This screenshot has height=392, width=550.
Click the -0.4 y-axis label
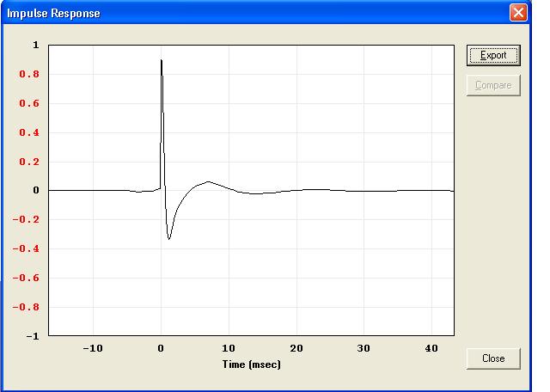pos(26,248)
